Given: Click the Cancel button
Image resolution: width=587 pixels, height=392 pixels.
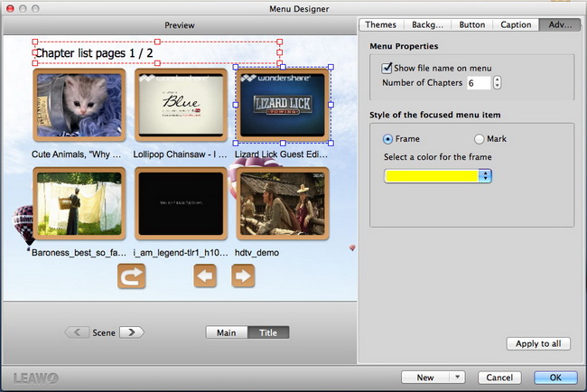Looking at the screenshot, I should [499, 378].
